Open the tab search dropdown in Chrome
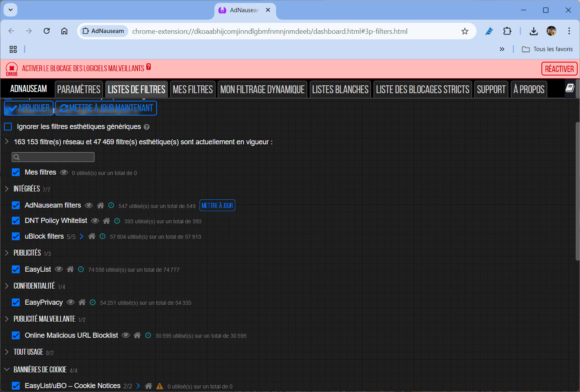 [11, 10]
